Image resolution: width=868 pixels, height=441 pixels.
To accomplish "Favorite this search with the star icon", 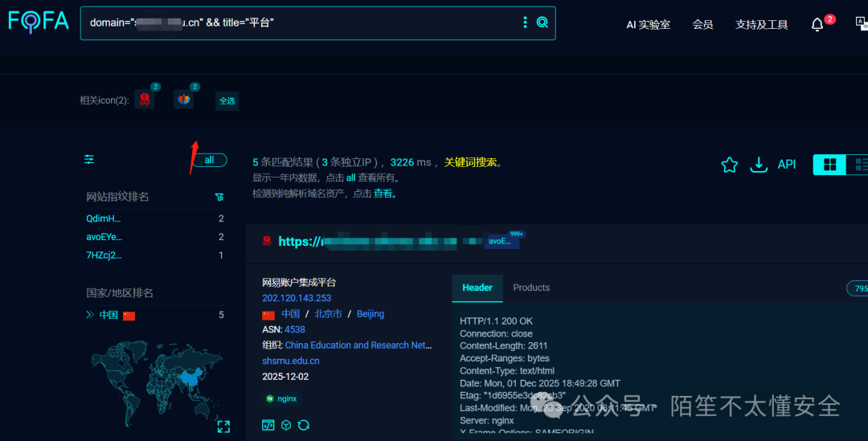I will (730, 165).
